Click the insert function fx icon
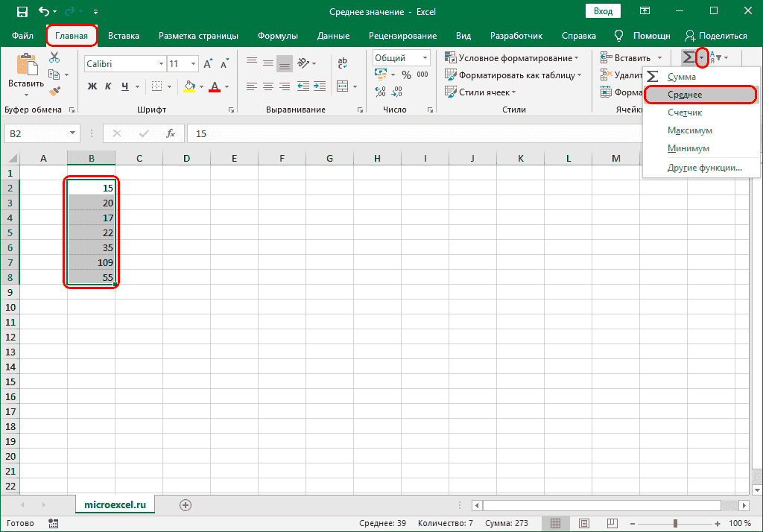763x532 pixels. pos(170,133)
